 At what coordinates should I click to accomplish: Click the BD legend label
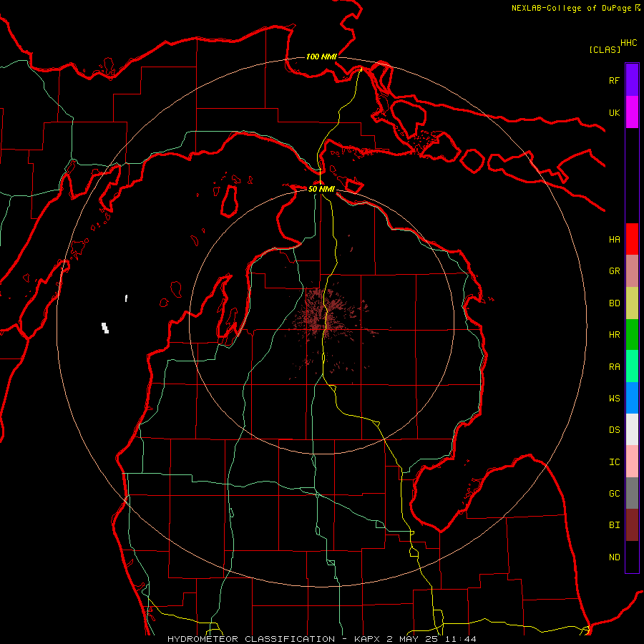click(614, 303)
